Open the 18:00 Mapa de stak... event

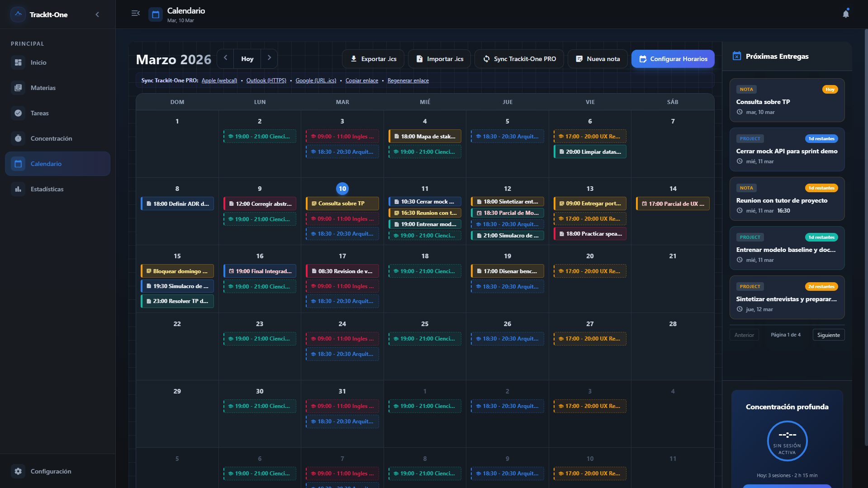pyautogui.click(x=425, y=136)
